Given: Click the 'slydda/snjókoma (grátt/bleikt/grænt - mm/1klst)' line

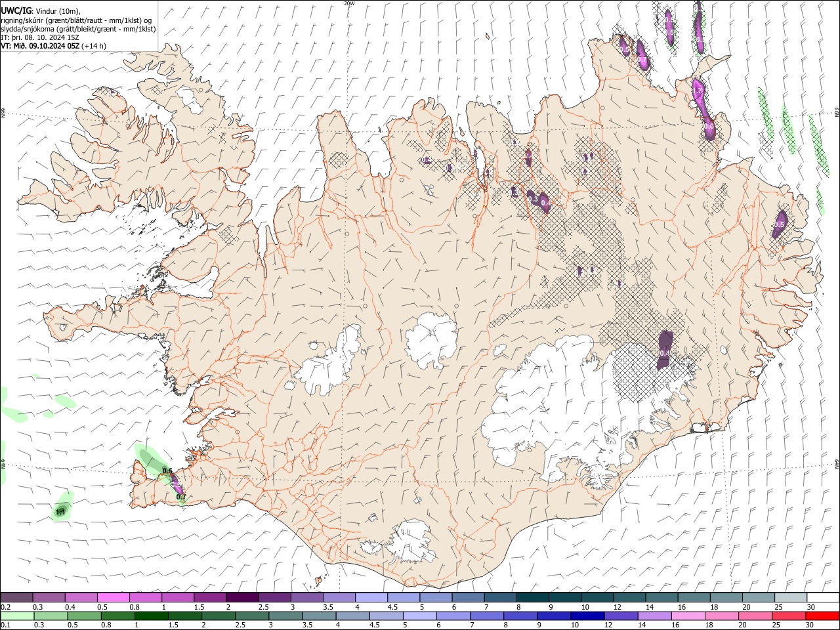Looking at the screenshot, I should pos(78,29).
